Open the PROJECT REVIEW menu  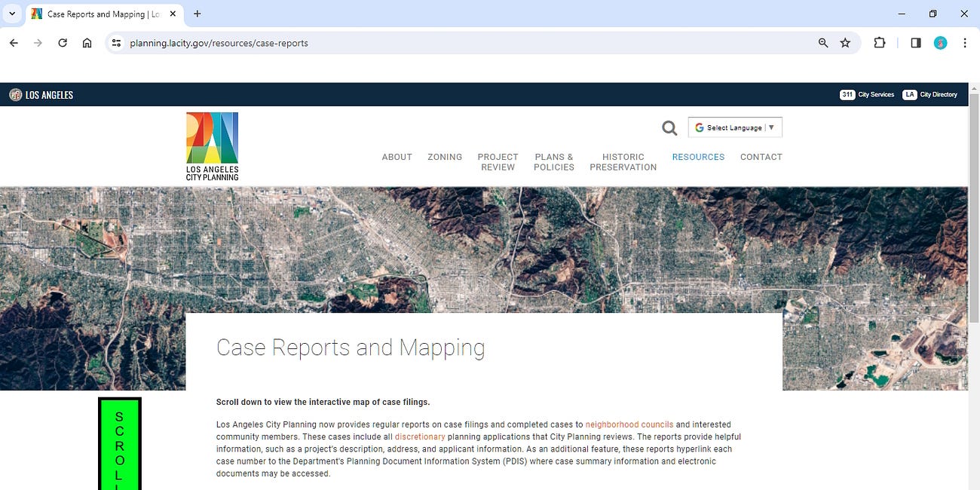tap(498, 162)
